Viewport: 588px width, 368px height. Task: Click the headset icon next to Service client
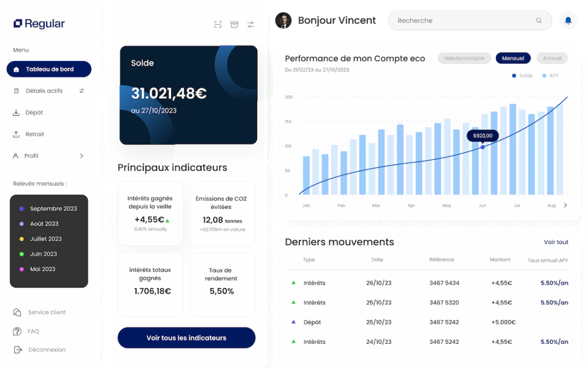[18, 312]
